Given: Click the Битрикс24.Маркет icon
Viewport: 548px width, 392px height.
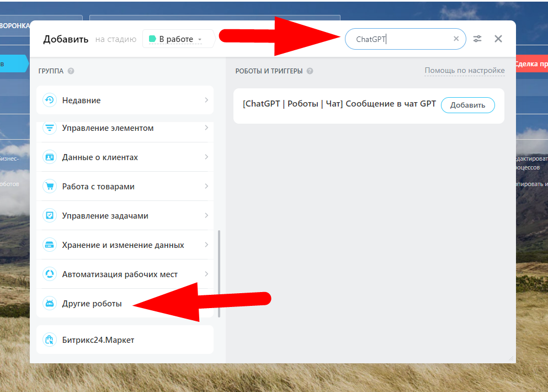Looking at the screenshot, I should (50, 340).
